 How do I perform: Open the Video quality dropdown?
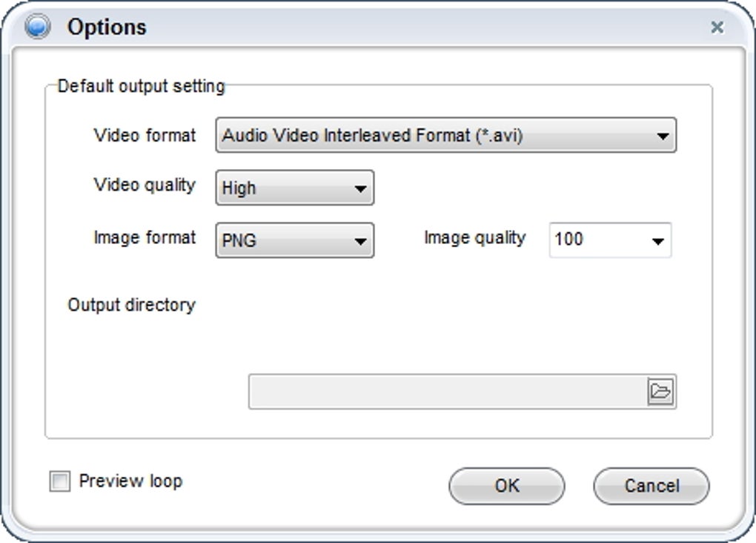(x=294, y=188)
